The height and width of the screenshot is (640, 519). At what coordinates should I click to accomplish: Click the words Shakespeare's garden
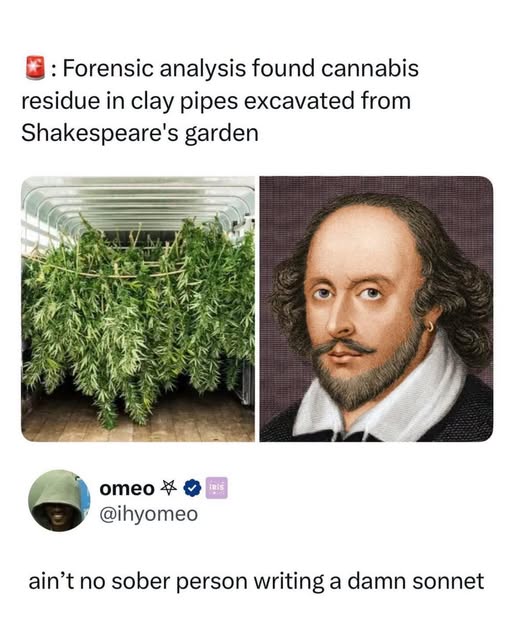tap(140, 133)
